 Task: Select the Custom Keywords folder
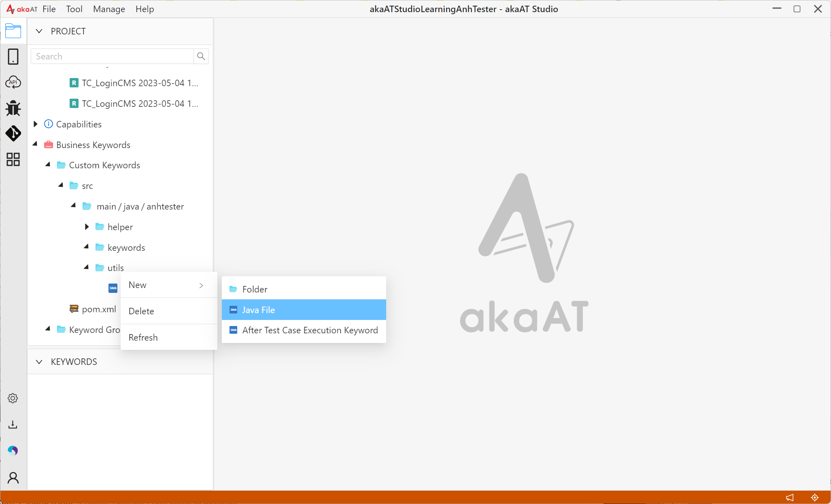coord(104,165)
